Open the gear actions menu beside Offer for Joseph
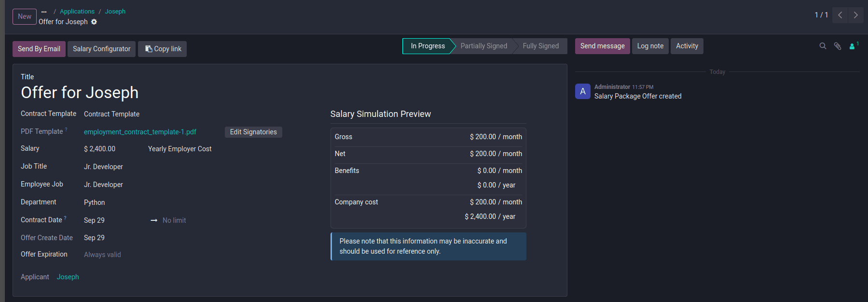Image resolution: width=868 pixels, height=302 pixels. 94,22
